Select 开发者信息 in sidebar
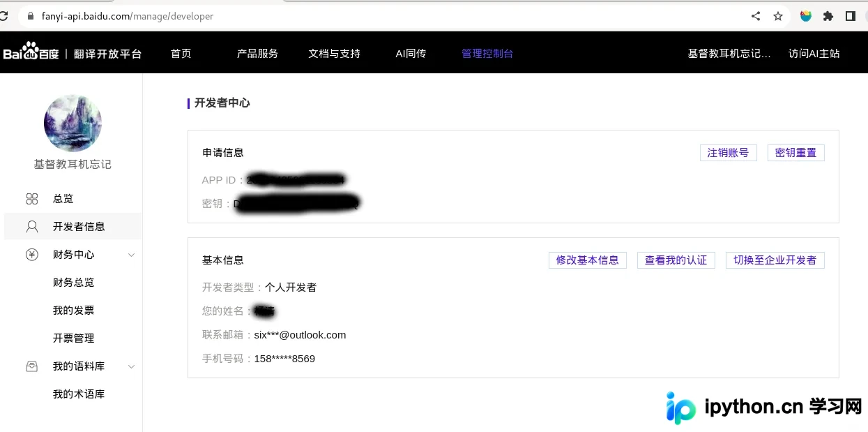The width and height of the screenshot is (868, 432). (73, 227)
